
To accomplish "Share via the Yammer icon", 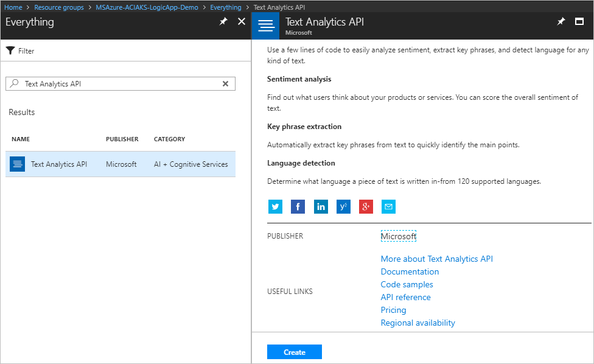I will [x=344, y=206].
